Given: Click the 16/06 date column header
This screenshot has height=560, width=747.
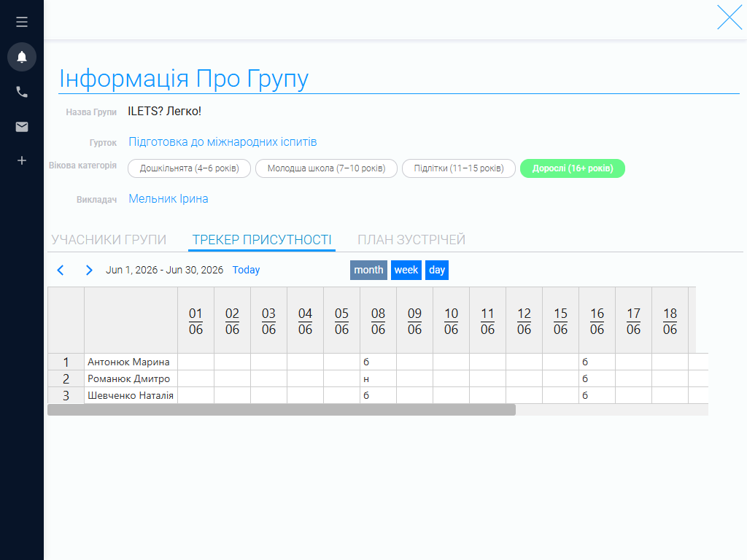Looking at the screenshot, I should [x=597, y=321].
